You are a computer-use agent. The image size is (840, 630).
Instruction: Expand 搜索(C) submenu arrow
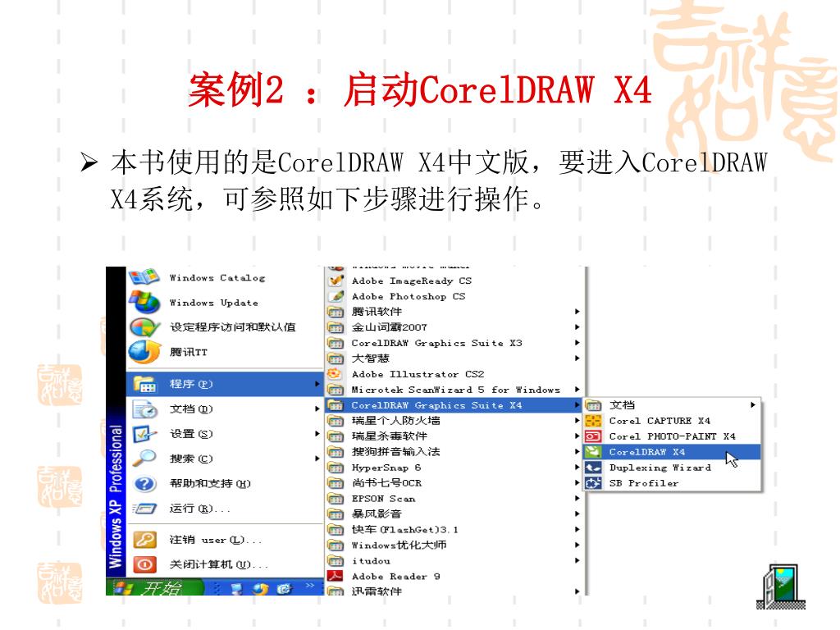(x=317, y=459)
